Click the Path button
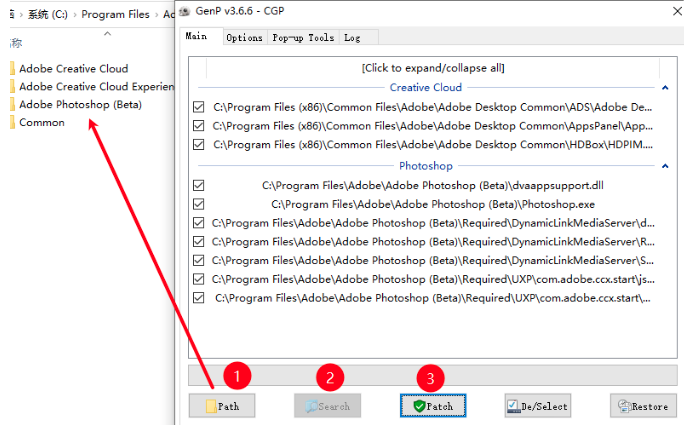The height and width of the screenshot is (425, 684). 222,406
